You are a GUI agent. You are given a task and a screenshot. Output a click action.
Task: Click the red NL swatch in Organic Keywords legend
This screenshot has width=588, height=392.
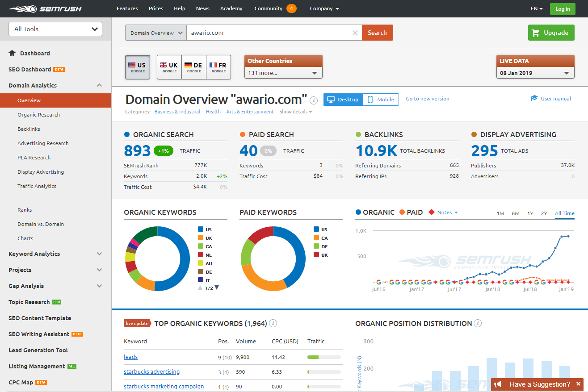201,254
